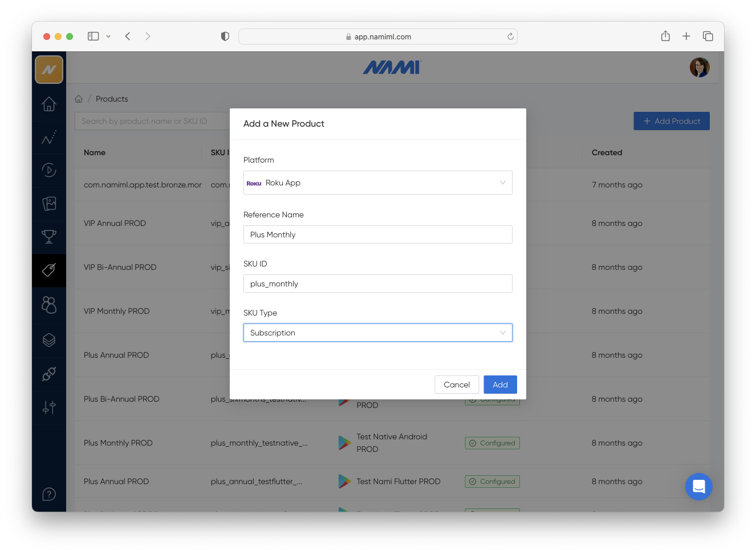Click the user profile avatar
Screen dimensions: 756x554
tap(700, 67)
